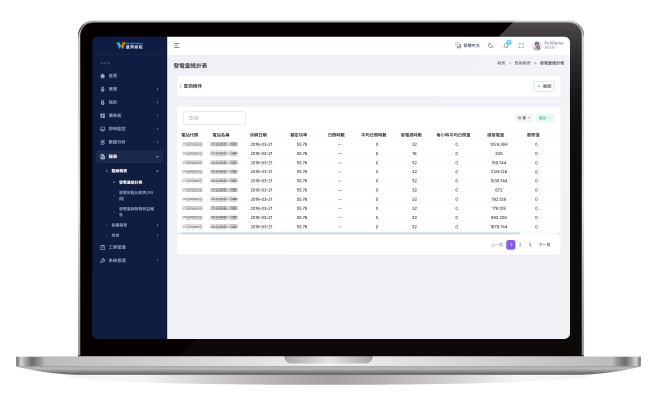Screen dimensions: 656x396
Task: Click the home icon in the sidebar
Action: (102, 76)
